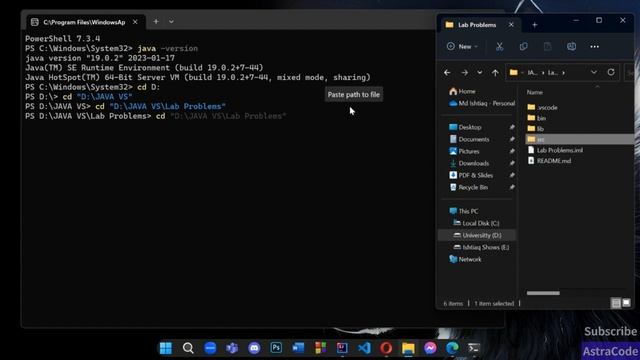
Task: Select the .vscode folder
Action: [542, 107]
